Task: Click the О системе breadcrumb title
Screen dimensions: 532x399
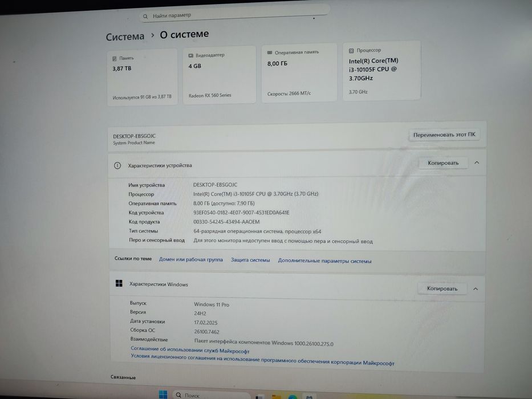Action: (x=184, y=34)
